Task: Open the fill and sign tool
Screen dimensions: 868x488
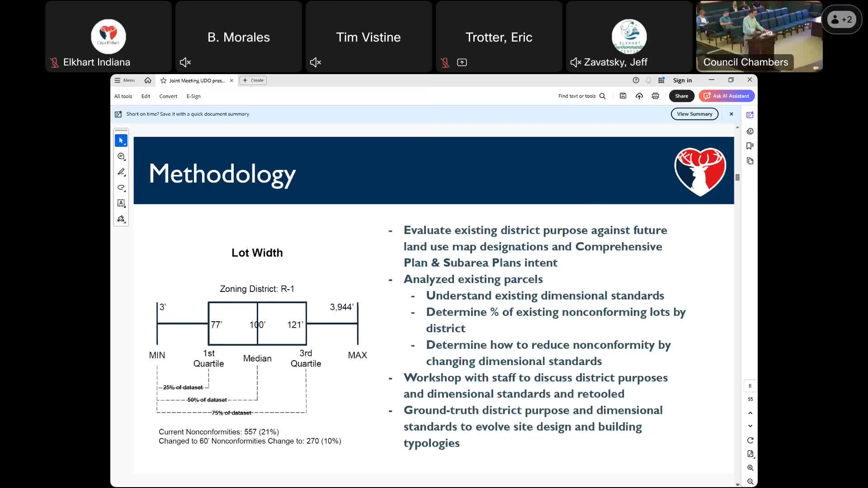Action: coord(121,219)
